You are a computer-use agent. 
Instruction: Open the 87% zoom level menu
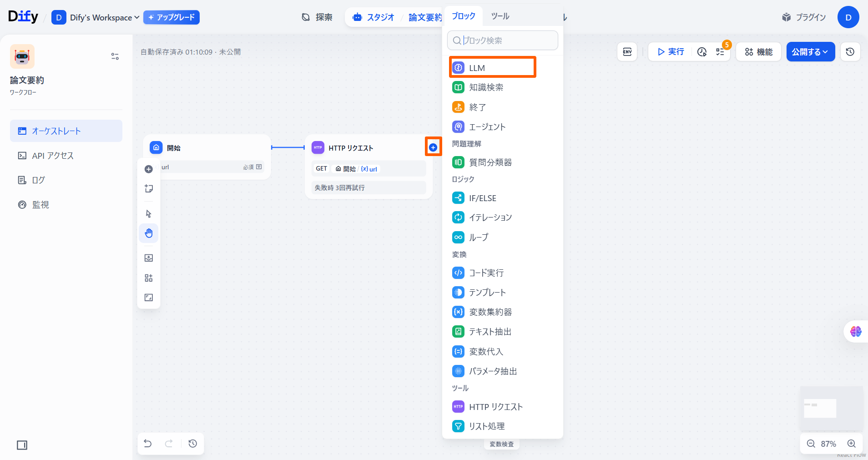click(828, 444)
